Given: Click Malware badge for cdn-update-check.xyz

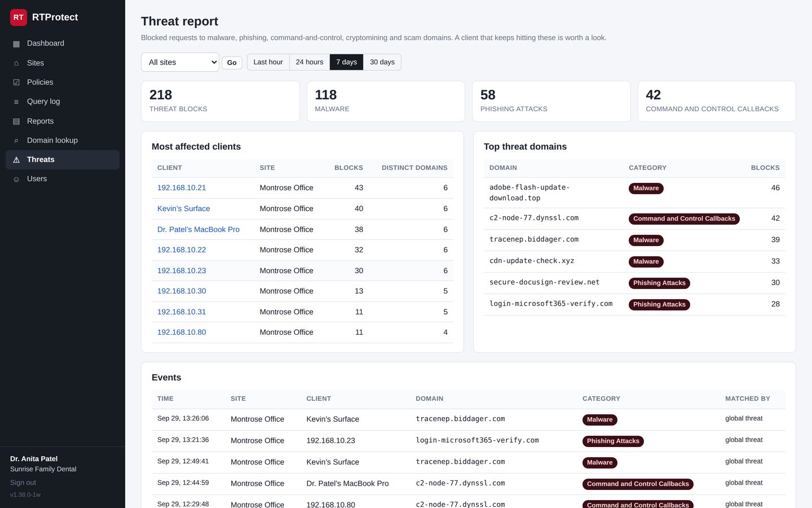Looking at the screenshot, I should pyautogui.click(x=646, y=262).
